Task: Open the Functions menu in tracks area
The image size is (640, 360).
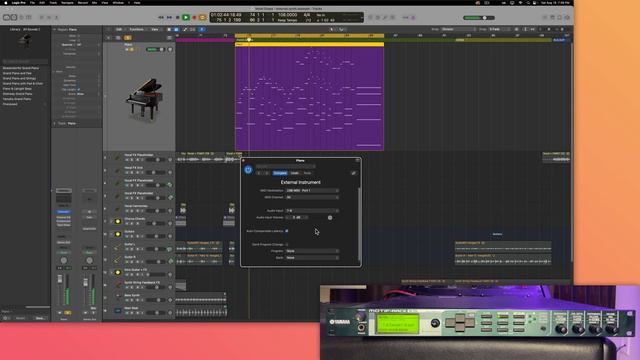Action: pos(137,29)
